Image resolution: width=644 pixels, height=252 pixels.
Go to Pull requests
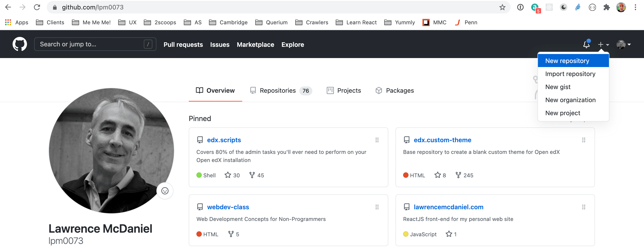click(x=183, y=45)
